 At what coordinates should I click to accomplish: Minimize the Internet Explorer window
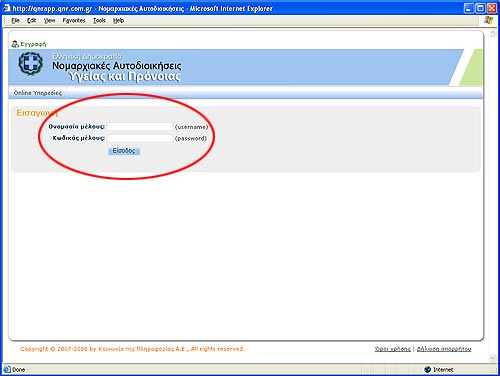469,8
